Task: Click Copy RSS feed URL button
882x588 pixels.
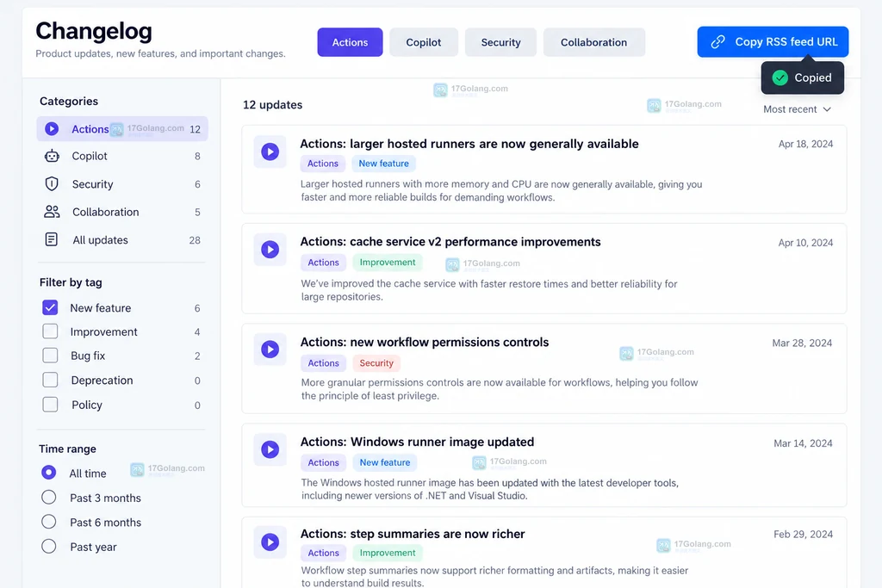Action: click(x=773, y=42)
